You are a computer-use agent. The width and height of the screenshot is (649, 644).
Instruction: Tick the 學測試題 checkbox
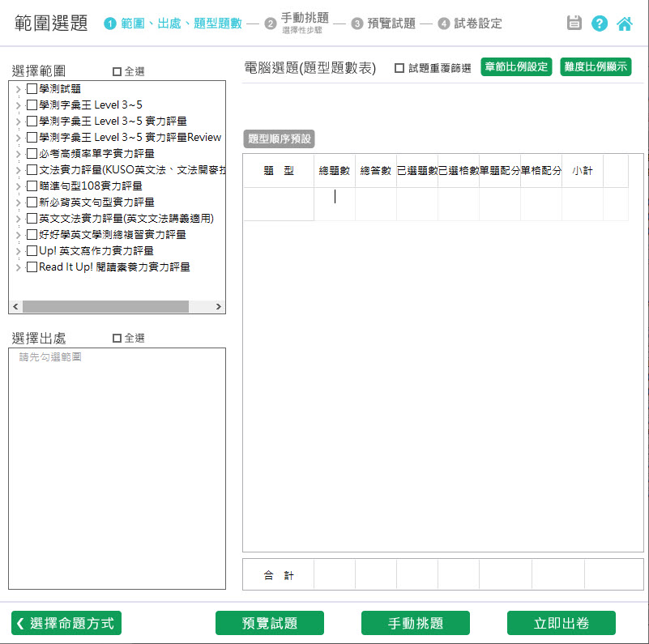[32, 88]
